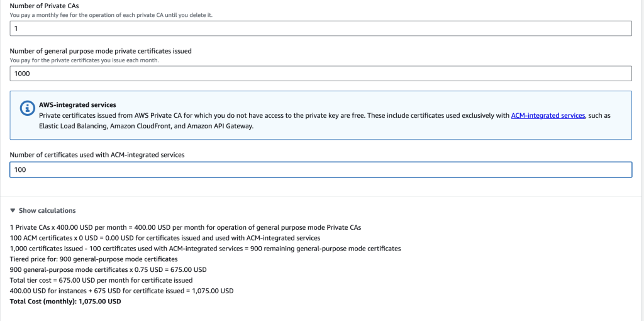Click the monthly fee help text under Private CAs
The height and width of the screenshot is (321, 644).
tap(111, 14)
